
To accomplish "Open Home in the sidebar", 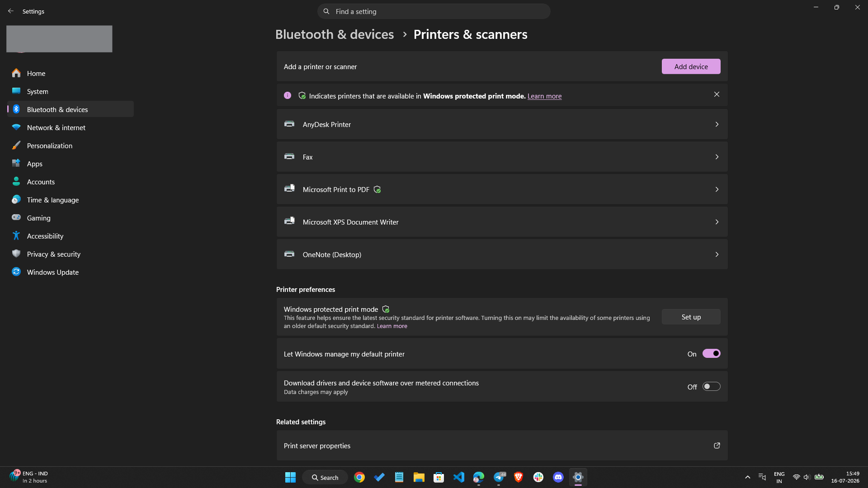I will [71, 73].
